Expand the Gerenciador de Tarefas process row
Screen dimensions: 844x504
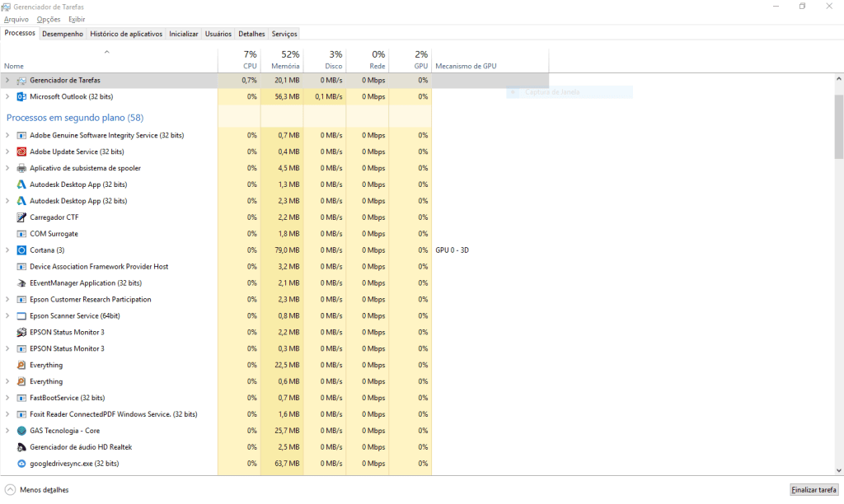pyautogui.click(x=7, y=80)
